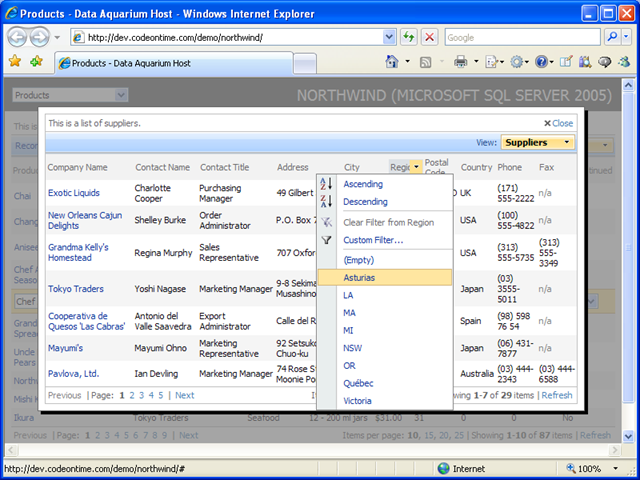Screen dimensions: 640x480
Task: Filter Region by LA
Action: click(x=348, y=295)
